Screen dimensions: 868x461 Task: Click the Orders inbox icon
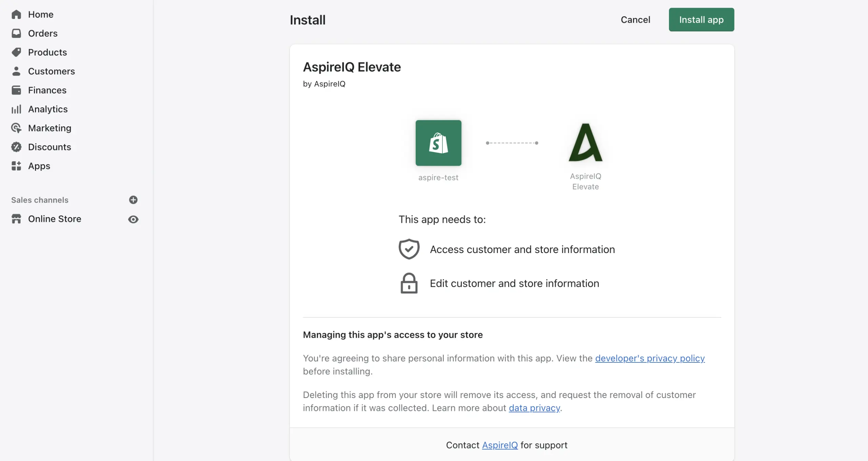point(16,34)
